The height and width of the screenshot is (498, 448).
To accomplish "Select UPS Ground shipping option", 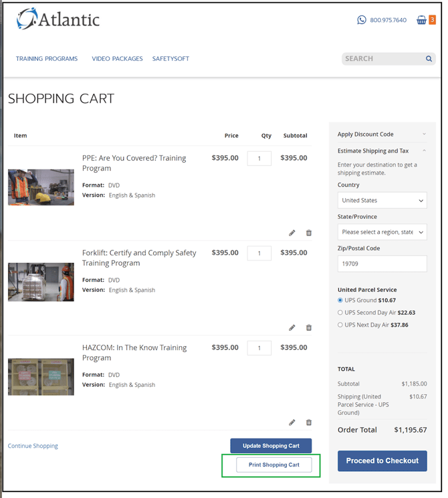I will tap(341, 301).
